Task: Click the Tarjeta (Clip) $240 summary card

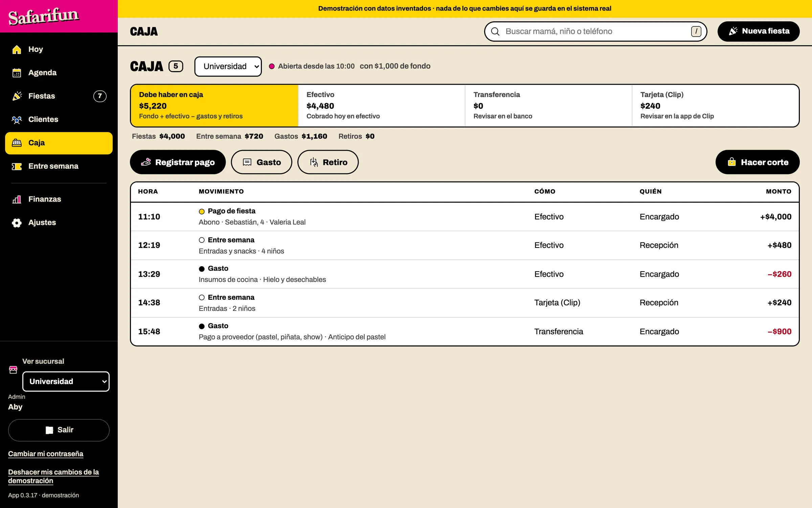Action: [x=715, y=106]
